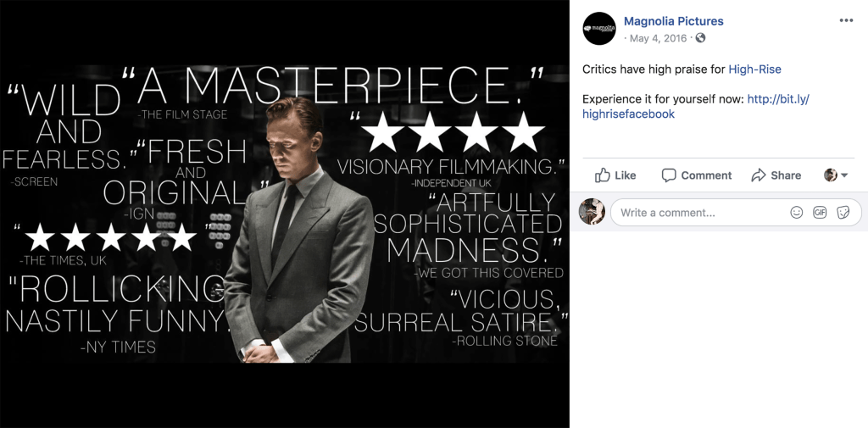Open the Magnolia Pictures page name link
Image resolution: width=868 pixels, height=428 pixels.
673,21
